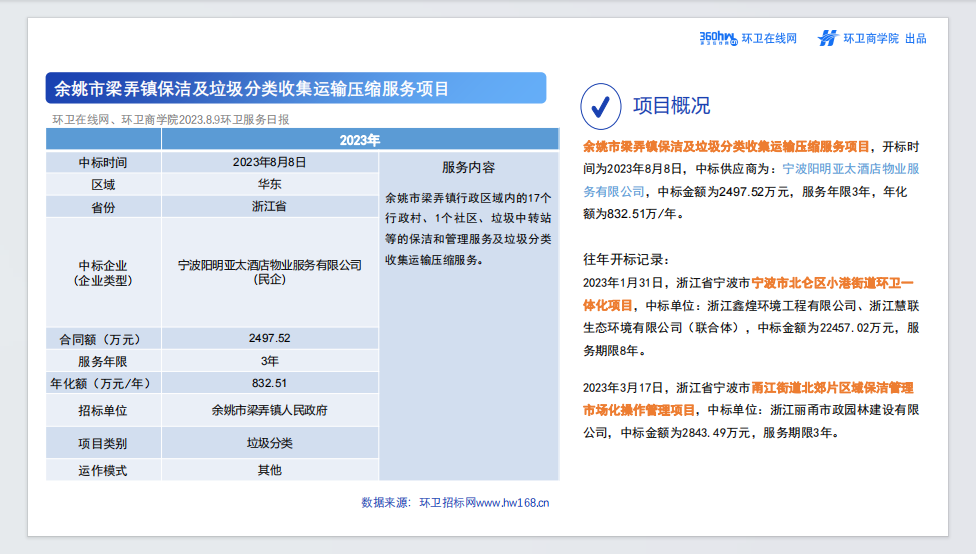This screenshot has width=976, height=554.
Task: Click the 中标企业 (企业类型) label cell
Action: coord(103,273)
